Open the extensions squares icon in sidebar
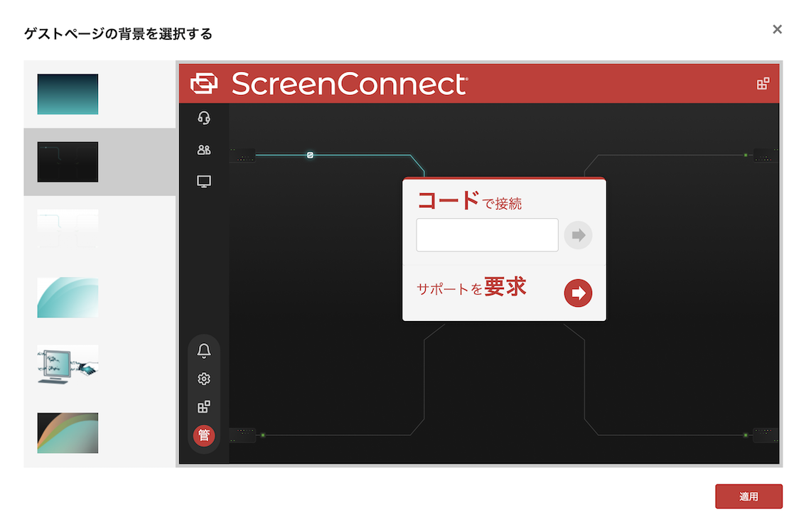The width and height of the screenshot is (806, 532). pyautogui.click(x=204, y=407)
